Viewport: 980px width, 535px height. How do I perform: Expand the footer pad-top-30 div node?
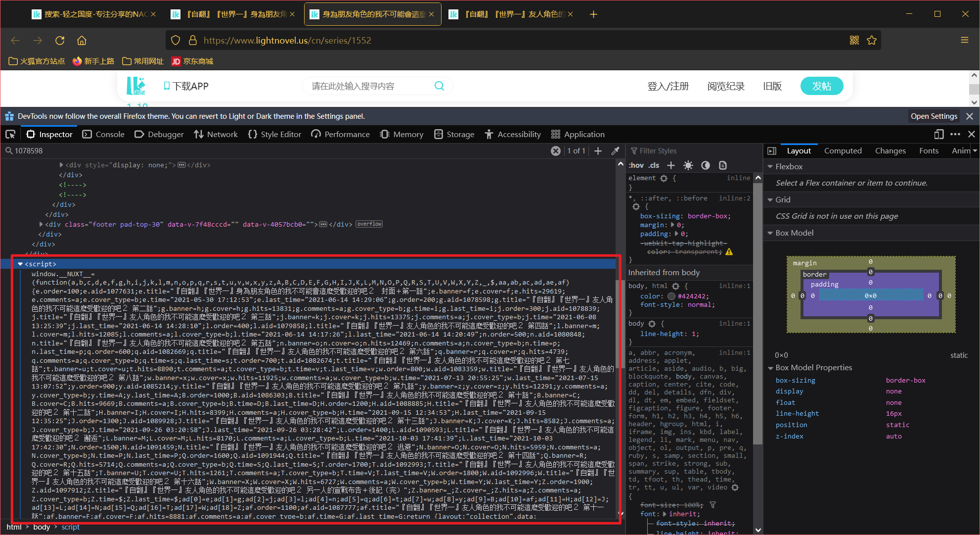pyautogui.click(x=41, y=224)
